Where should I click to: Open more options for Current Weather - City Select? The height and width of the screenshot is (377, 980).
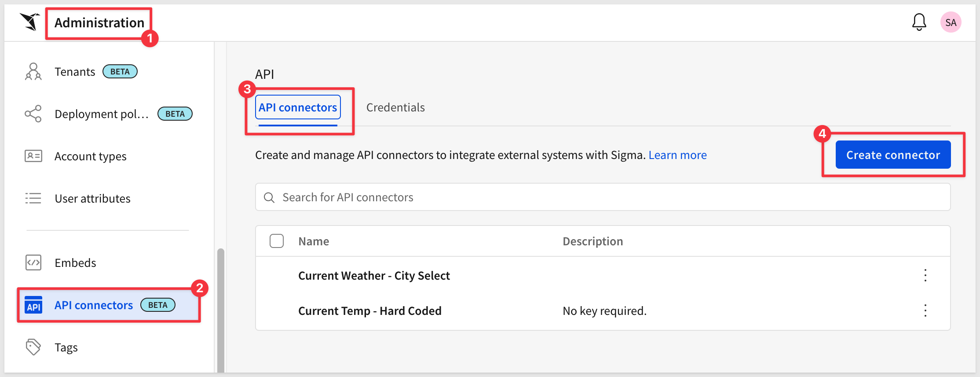(x=925, y=276)
